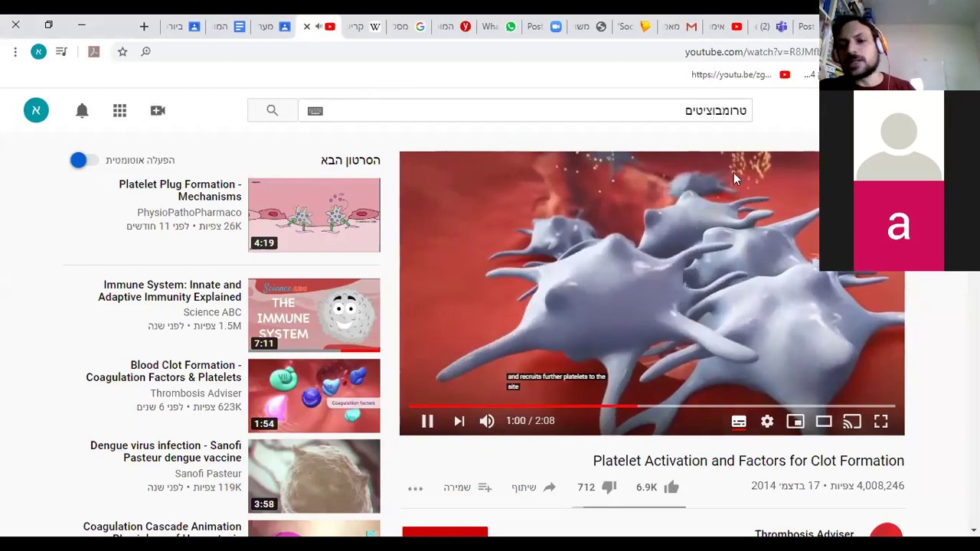Open Chrome's three-dot menu

15,51
